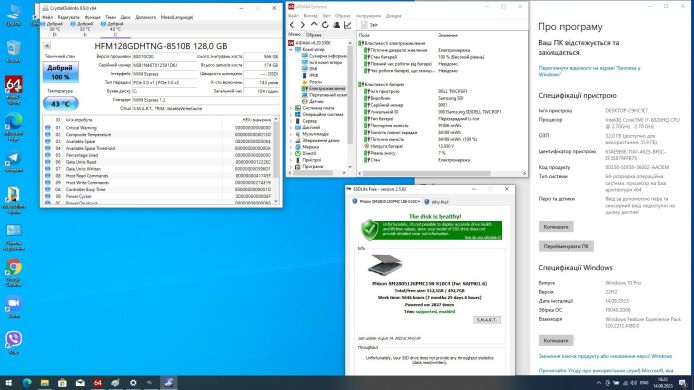The width and height of the screenshot is (694, 390).
Task: Select 'Composite Temperature' SMART row
Action: [158, 135]
